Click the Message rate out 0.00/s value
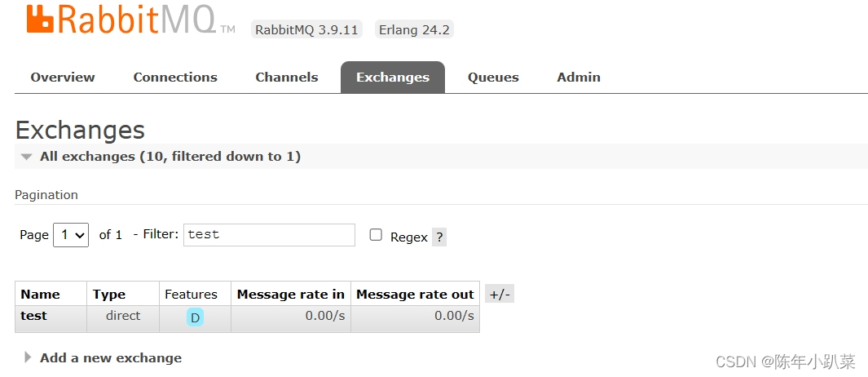Viewport: 868px width, 377px height. click(x=454, y=316)
